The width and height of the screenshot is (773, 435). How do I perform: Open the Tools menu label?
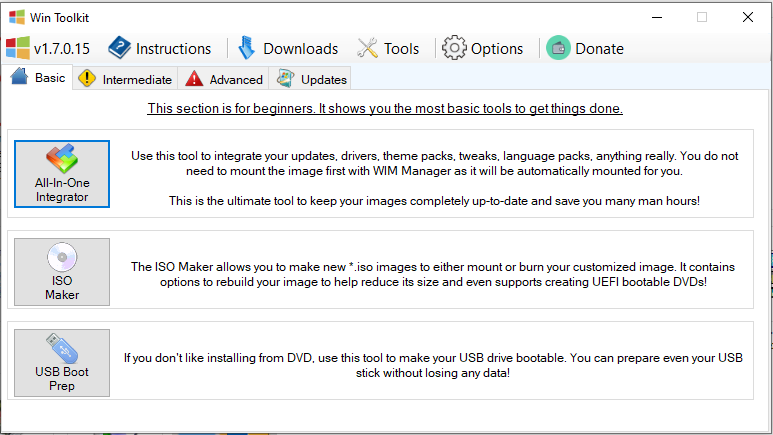tap(401, 49)
